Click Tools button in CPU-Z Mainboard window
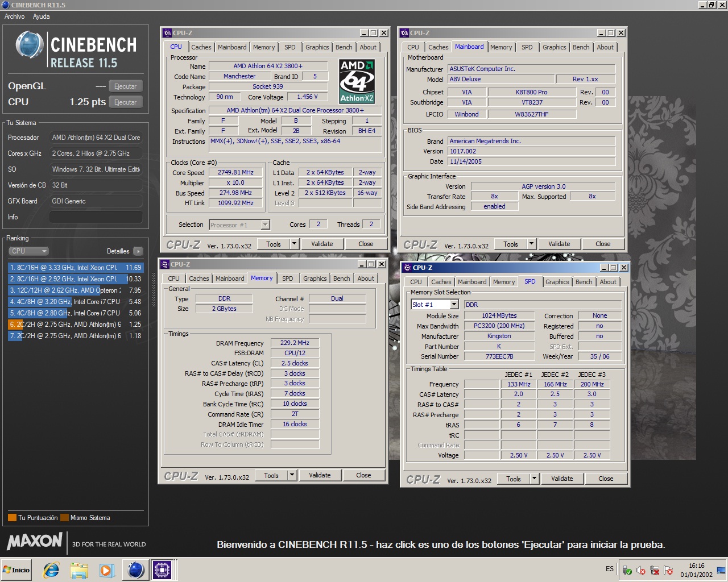728x582 pixels. point(511,244)
